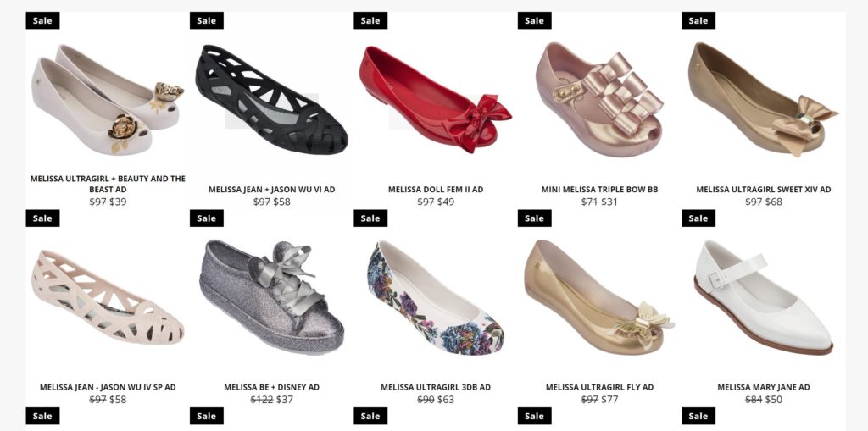The image size is (868, 431).
Task: Open MELISSA BE + DISNEY AD title link
Action: 272,387
